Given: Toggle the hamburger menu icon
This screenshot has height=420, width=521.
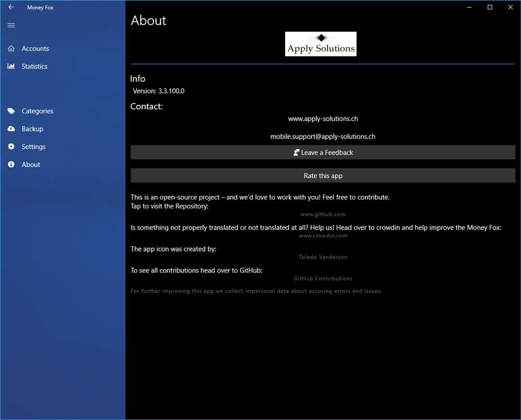Looking at the screenshot, I should pos(11,25).
